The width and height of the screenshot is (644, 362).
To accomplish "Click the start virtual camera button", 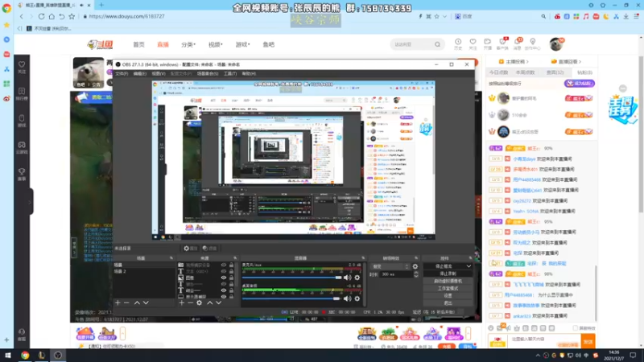I will (448, 281).
